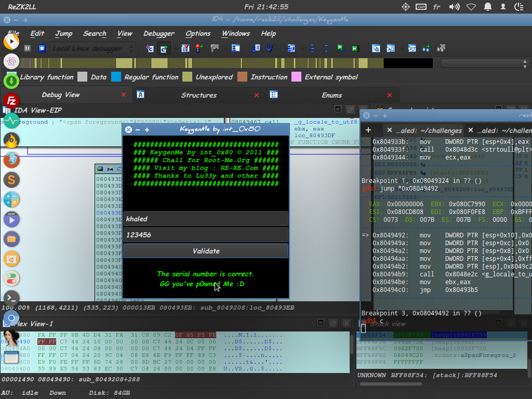
Task: Launch Firefox from the dock
Action: (11, 160)
